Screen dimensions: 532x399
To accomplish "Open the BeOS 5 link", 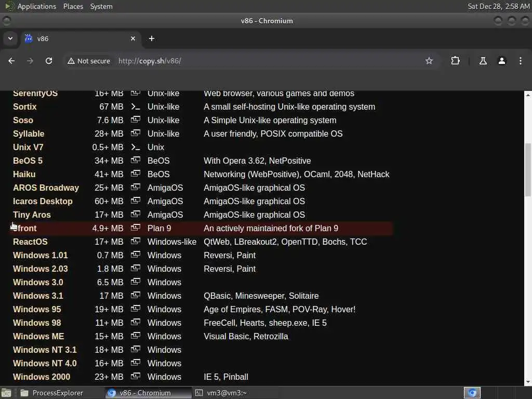I will [28, 161].
